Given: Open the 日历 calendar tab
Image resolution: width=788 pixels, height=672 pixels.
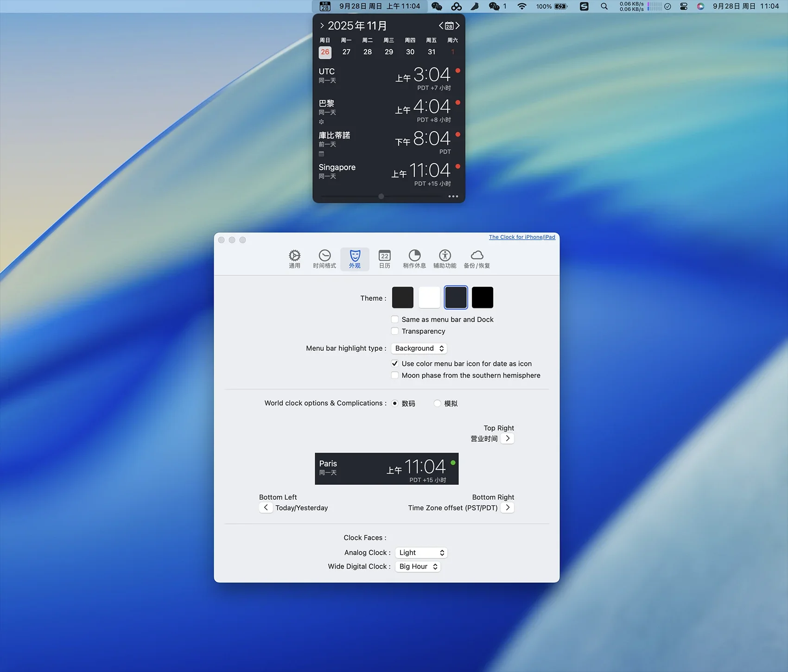Looking at the screenshot, I should [x=385, y=259].
